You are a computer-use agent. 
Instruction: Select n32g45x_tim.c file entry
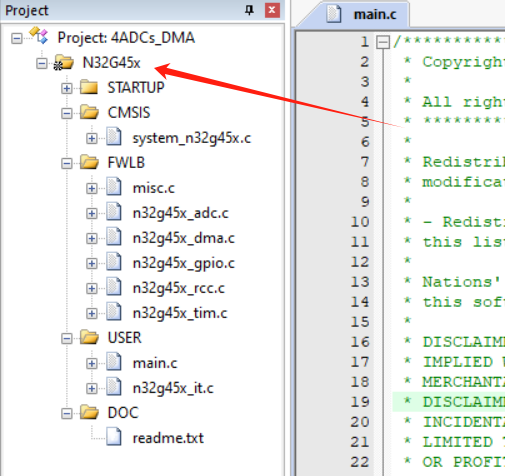pyautogui.click(x=180, y=313)
